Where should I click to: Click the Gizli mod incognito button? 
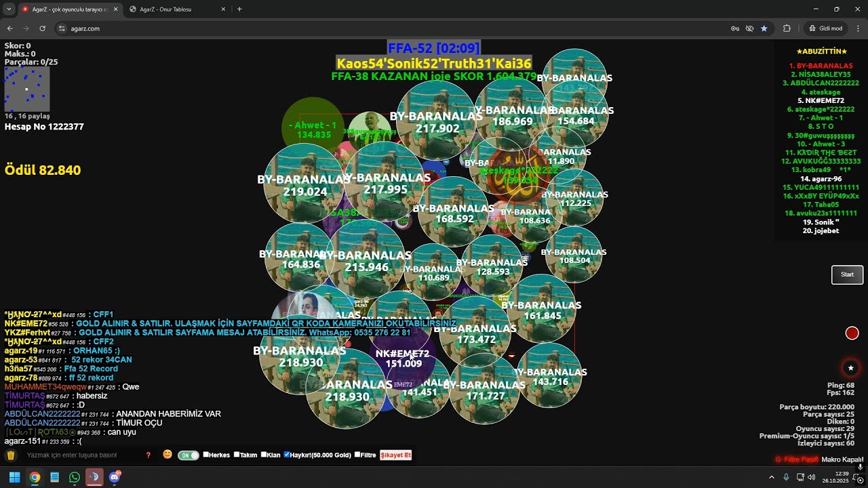[x=825, y=28]
